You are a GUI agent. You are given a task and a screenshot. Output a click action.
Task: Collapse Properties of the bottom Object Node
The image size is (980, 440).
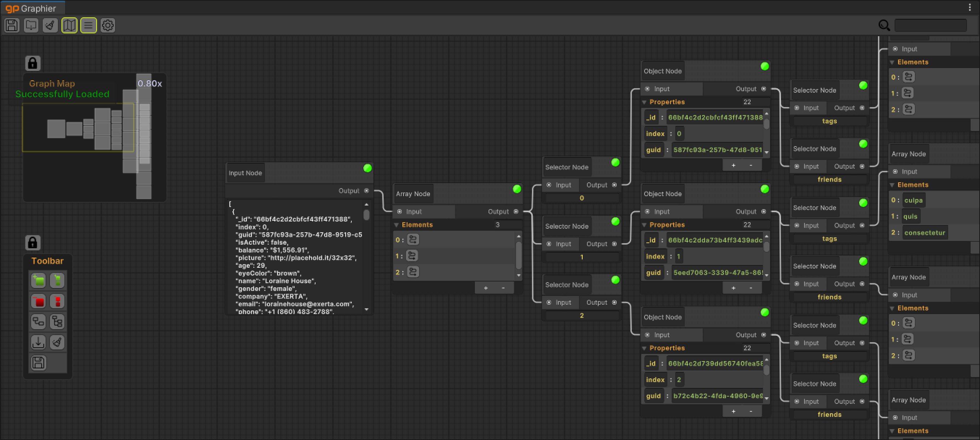click(x=645, y=348)
